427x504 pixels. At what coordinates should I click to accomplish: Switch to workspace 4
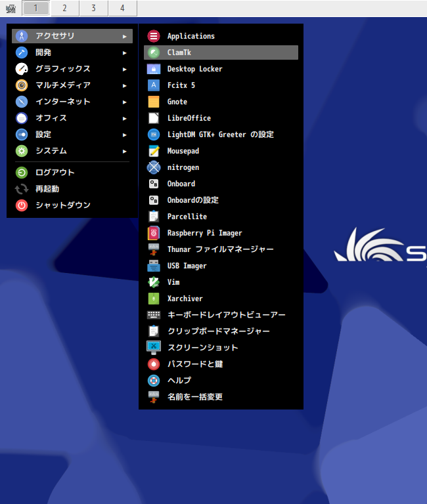click(x=123, y=8)
